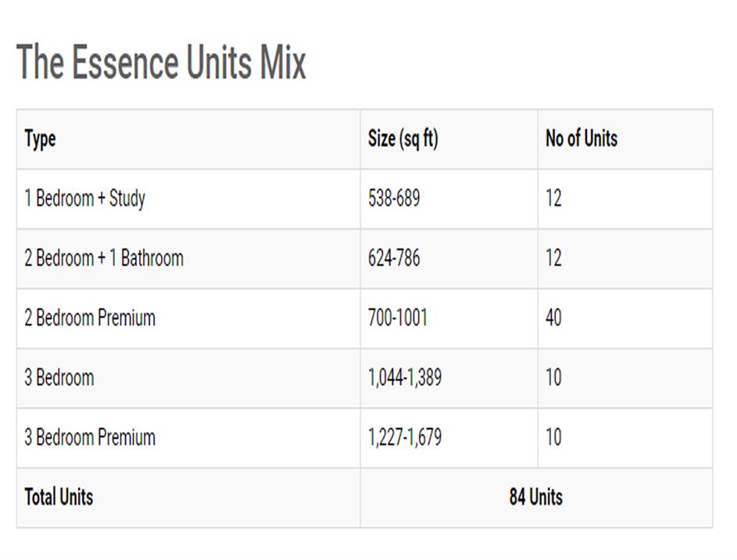Select the "Total Units" label cell
The height and width of the screenshot is (560, 737).
point(59,498)
